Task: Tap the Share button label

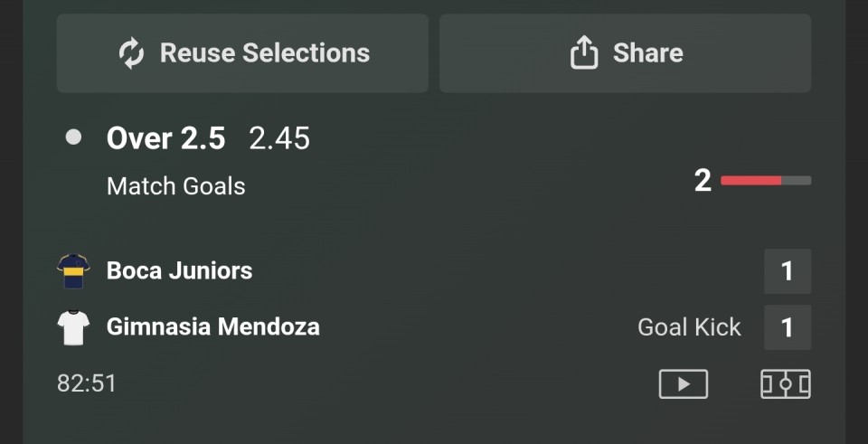Action: pyautogui.click(x=647, y=53)
